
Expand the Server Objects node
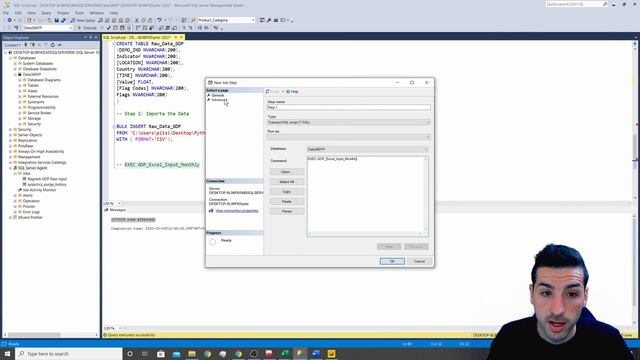click(11, 135)
